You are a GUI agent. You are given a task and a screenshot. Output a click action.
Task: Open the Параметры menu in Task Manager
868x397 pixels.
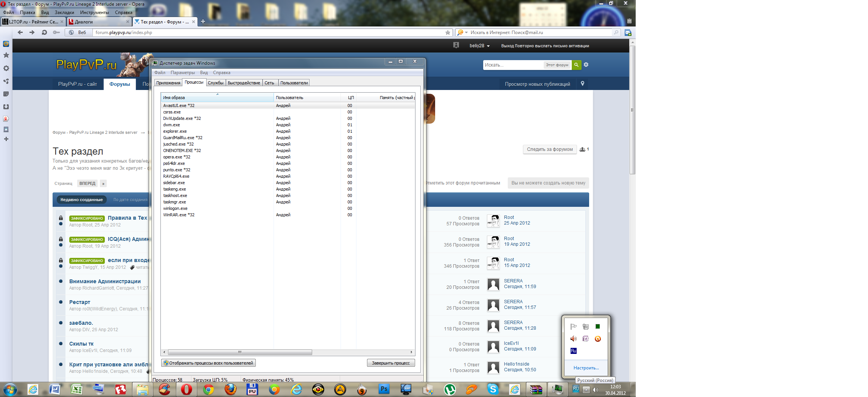tap(183, 73)
